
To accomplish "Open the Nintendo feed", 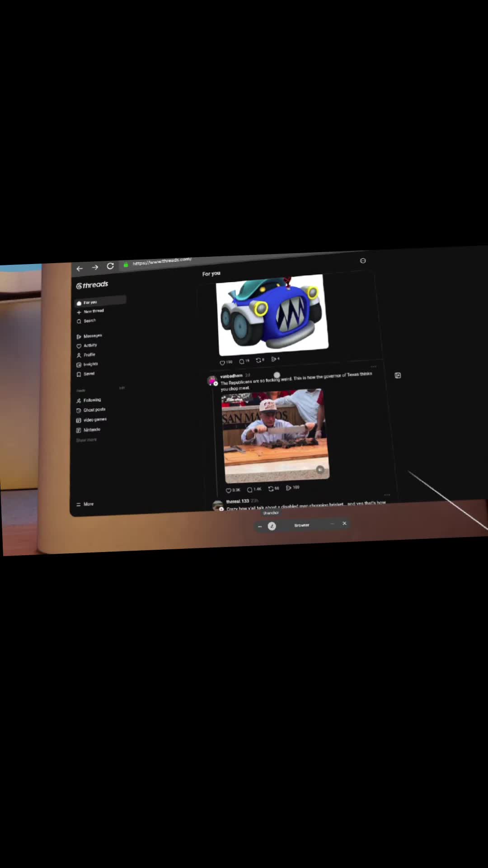I will (88, 430).
